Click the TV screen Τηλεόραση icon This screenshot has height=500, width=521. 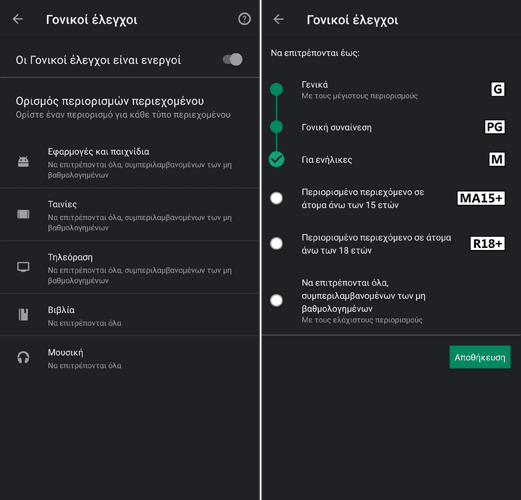[23, 267]
